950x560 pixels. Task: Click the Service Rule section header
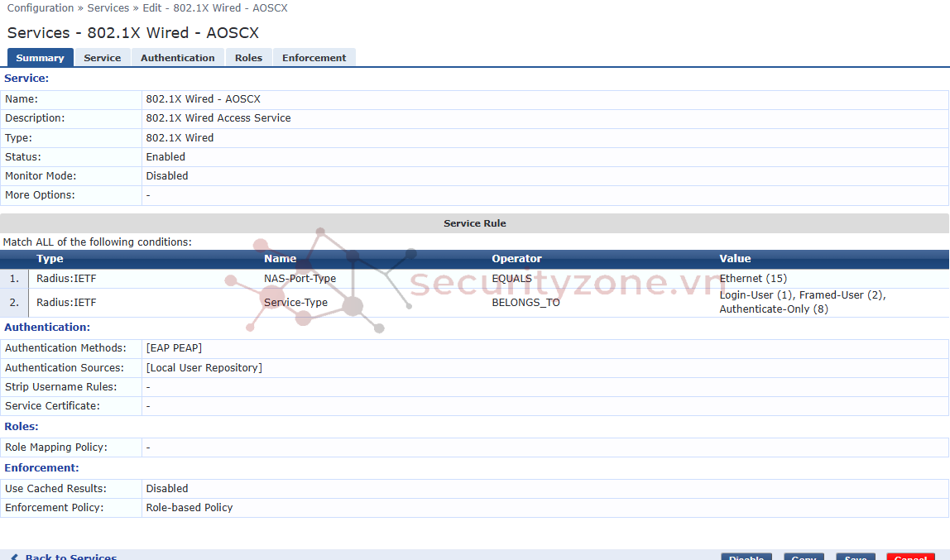(x=474, y=223)
